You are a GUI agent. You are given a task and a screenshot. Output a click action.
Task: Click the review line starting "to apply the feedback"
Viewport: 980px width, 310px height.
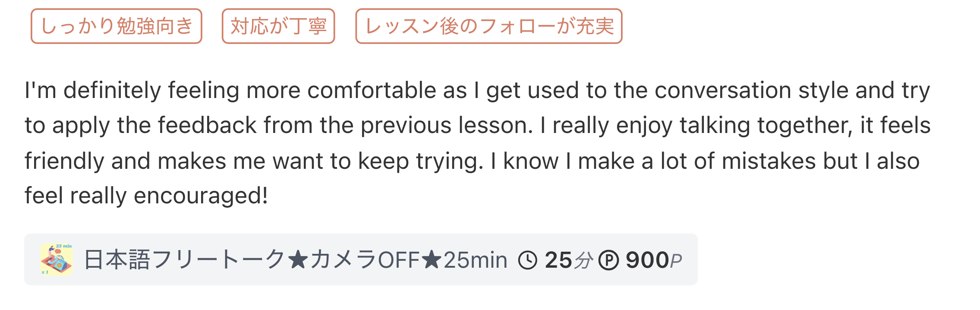tap(477, 126)
